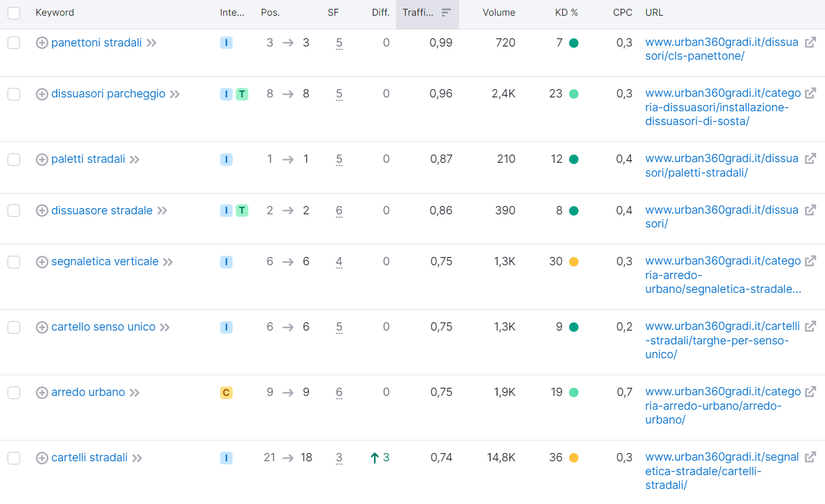Click the SF value 4 for segnaletica verticale
The image size is (825, 504).
339,261
